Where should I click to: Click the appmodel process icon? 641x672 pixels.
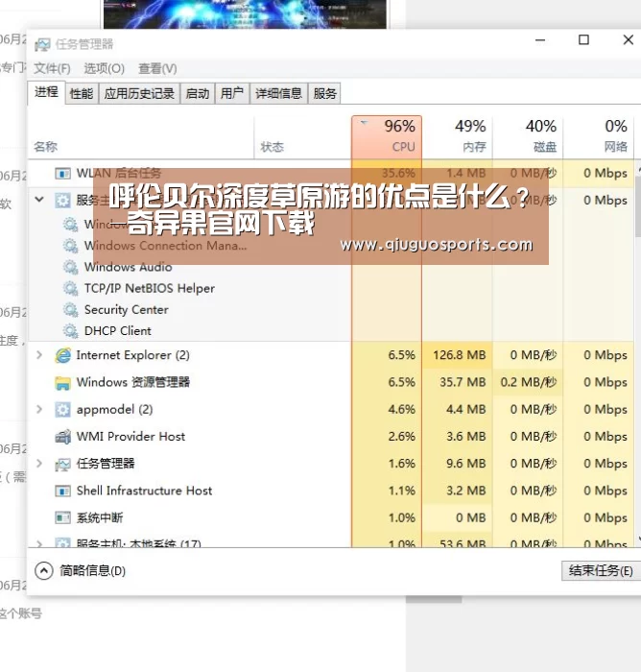(x=62, y=410)
